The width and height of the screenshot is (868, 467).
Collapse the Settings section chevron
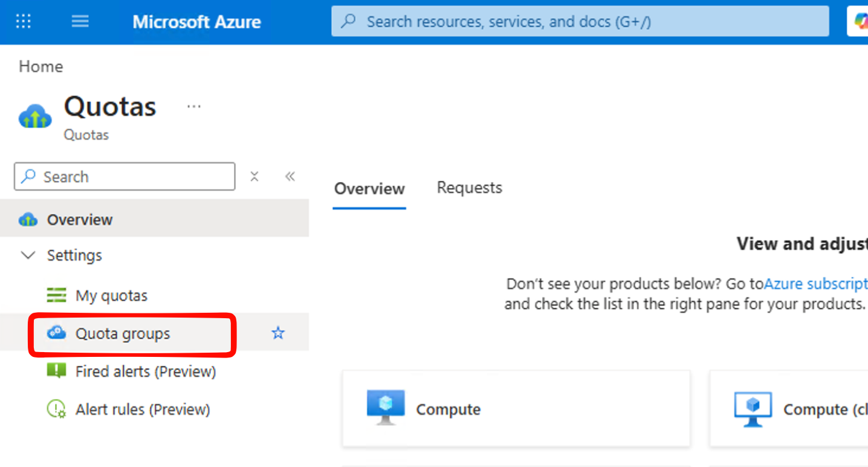28,255
